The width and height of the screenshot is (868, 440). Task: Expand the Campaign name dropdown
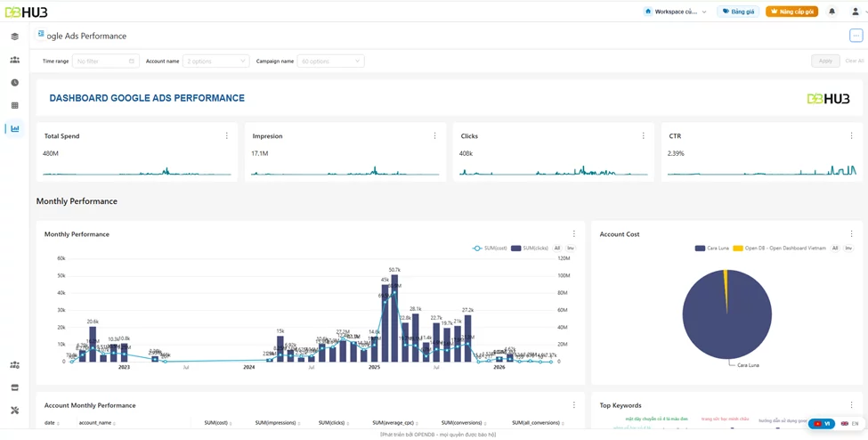tap(330, 61)
